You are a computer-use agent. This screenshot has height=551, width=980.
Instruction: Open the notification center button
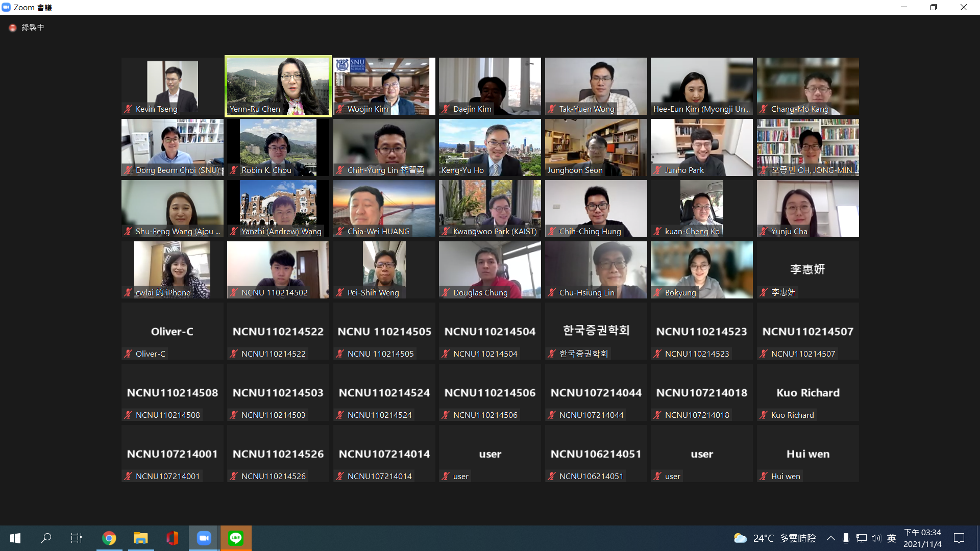959,538
